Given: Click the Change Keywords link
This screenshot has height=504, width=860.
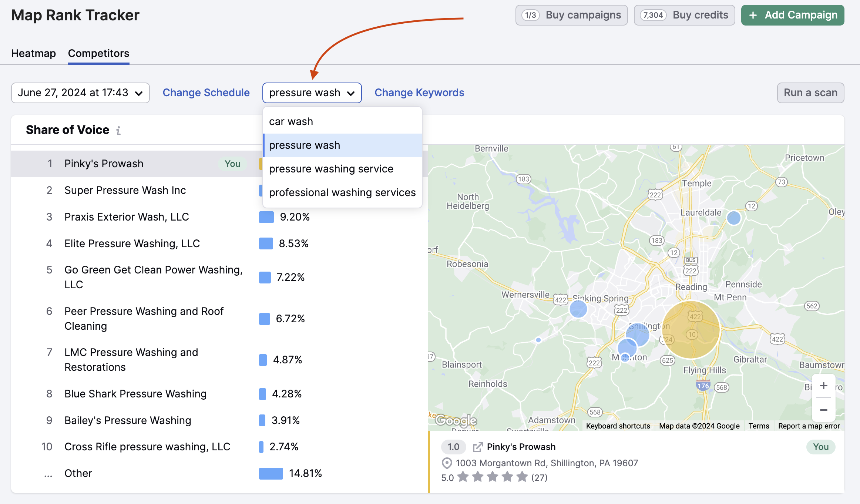Looking at the screenshot, I should pyautogui.click(x=419, y=93).
